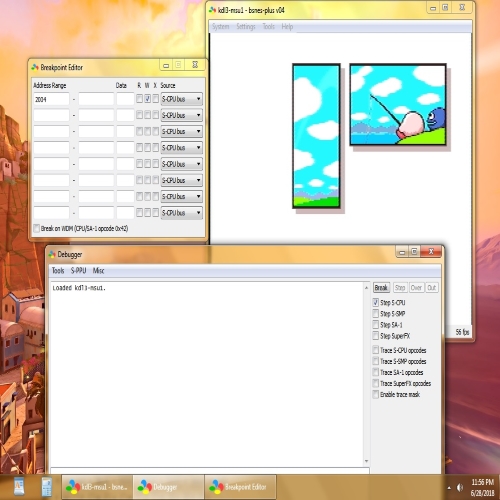The height and width of the screenshot is (500, 500).
Task: Tick the Enable trace mask checkbox
Action: 376,394
